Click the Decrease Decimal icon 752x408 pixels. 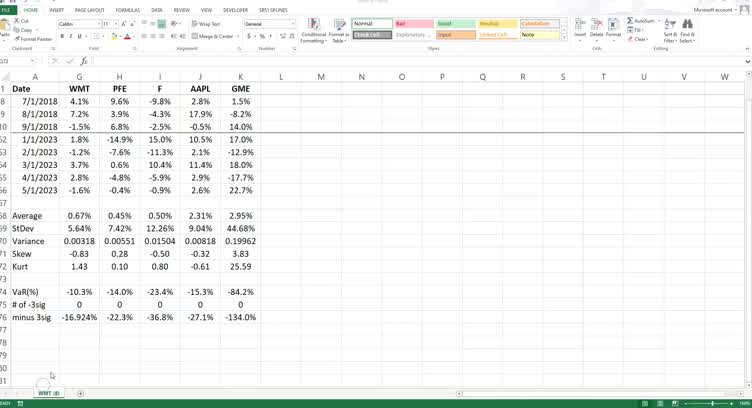[x=291, y=36]
